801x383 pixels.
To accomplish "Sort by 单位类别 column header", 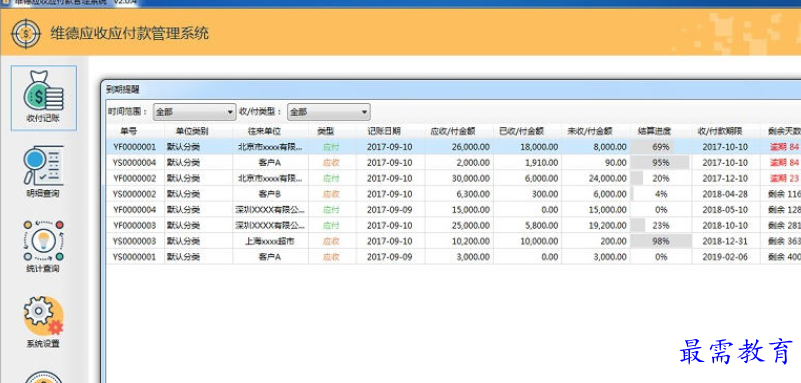I will pyautogui.click(x=192, y=131).
